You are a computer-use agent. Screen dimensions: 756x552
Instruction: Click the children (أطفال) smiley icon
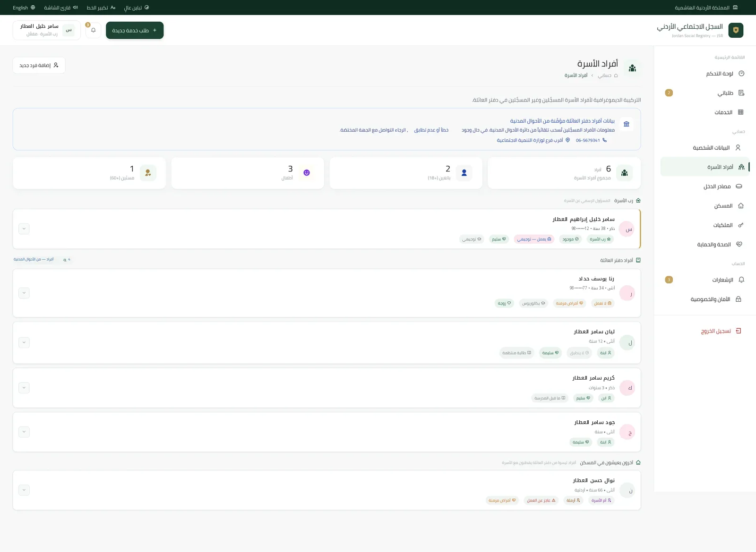(307, 173)
